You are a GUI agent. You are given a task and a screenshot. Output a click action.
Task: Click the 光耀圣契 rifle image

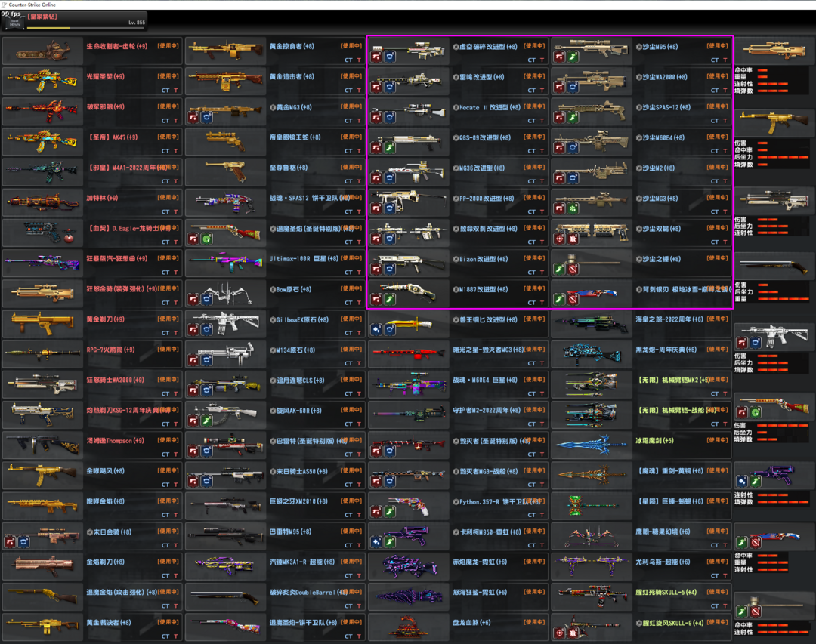point(42,81)
